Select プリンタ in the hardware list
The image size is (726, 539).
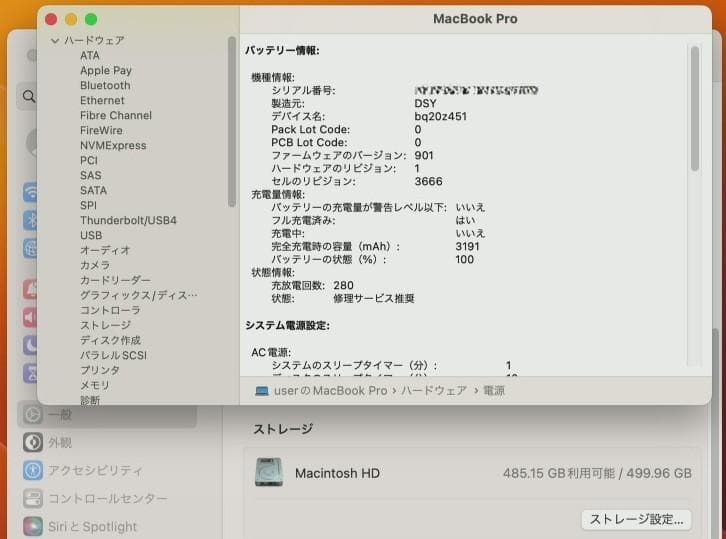[x=100, y=370]
